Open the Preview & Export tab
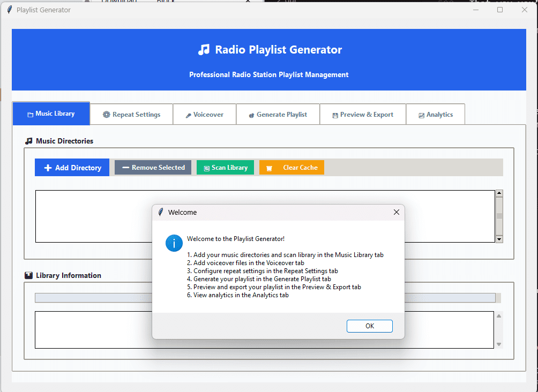Screen dimensions: 538x392 (x=363, y=114)
